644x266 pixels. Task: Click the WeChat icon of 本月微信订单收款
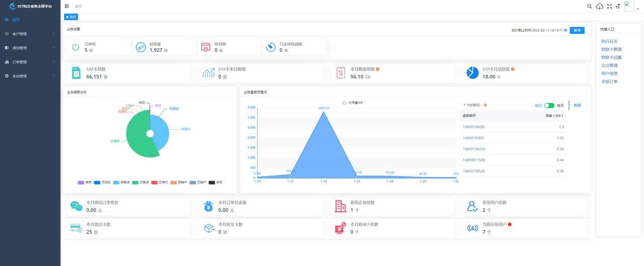[x=76, y=206]
